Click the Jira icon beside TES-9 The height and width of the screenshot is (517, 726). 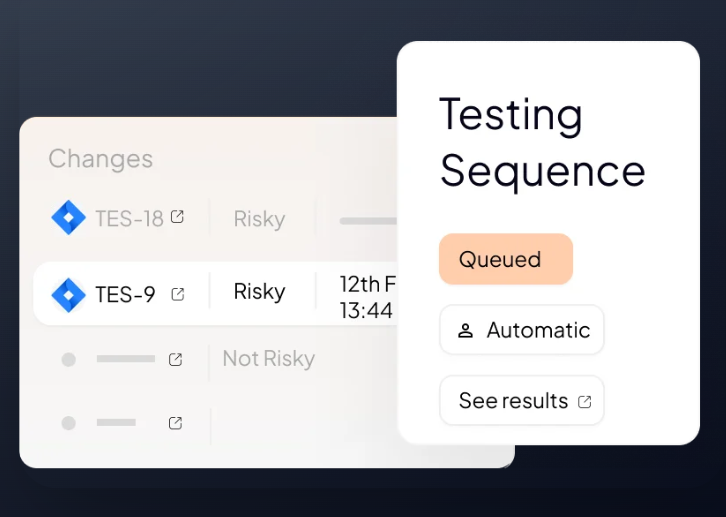[68, 294]
